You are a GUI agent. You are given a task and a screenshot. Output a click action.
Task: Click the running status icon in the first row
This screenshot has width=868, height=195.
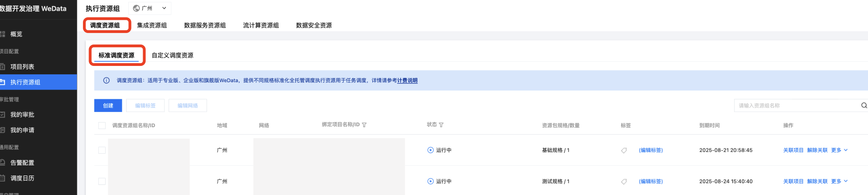[430, 150]
